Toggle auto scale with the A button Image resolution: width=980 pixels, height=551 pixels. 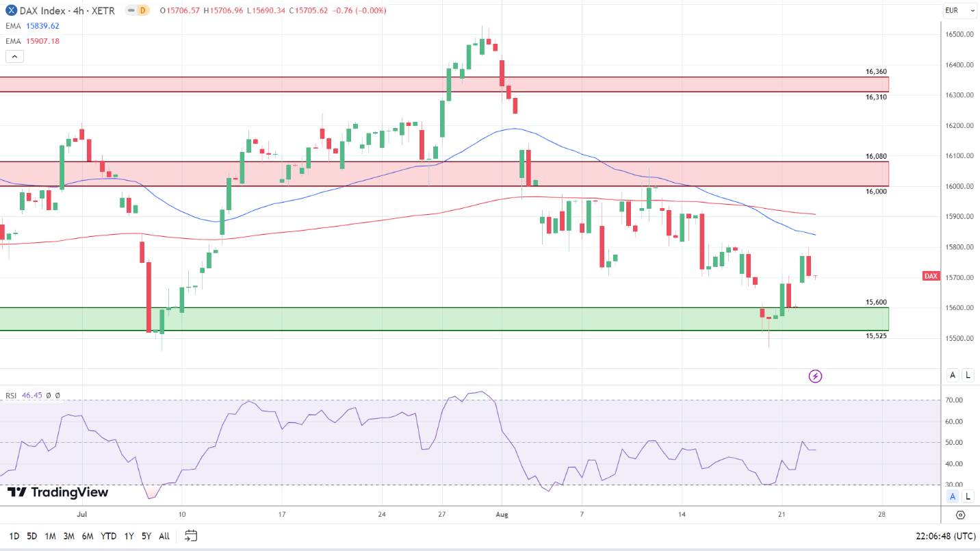click(952, 375)
